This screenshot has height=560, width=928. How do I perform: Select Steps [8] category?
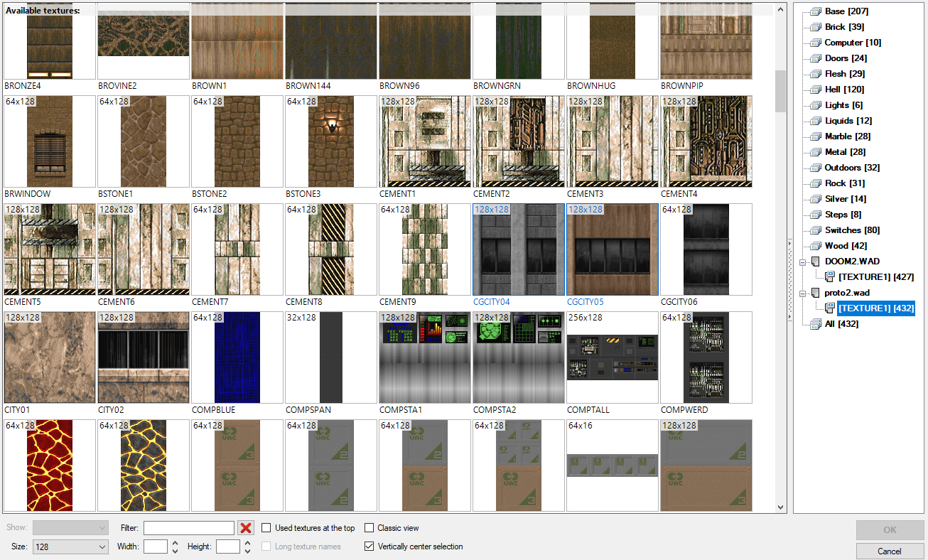coord(843,215)
